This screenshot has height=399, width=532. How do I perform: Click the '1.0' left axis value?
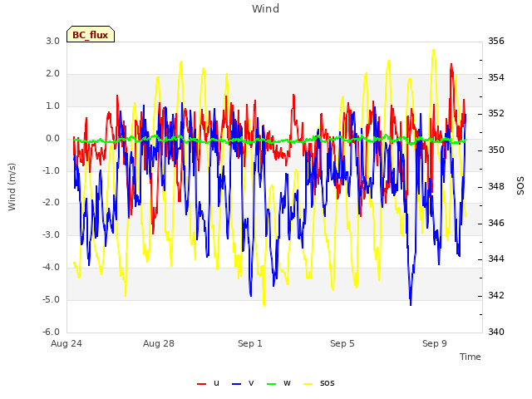(52, 106)
